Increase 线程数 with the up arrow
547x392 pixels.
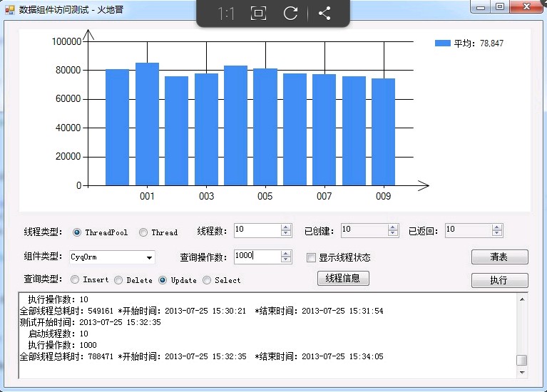(286, 227)
